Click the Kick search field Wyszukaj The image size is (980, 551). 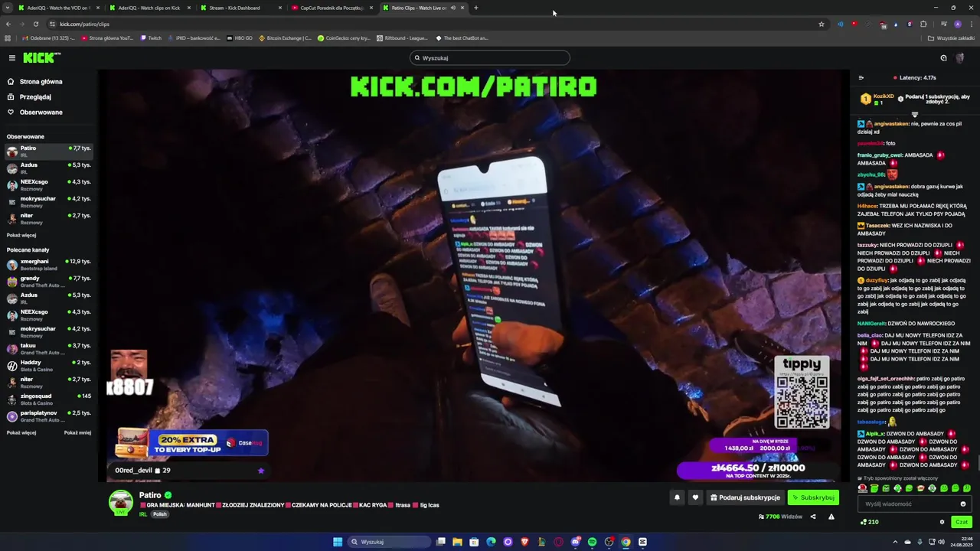[x=490, y=57]
